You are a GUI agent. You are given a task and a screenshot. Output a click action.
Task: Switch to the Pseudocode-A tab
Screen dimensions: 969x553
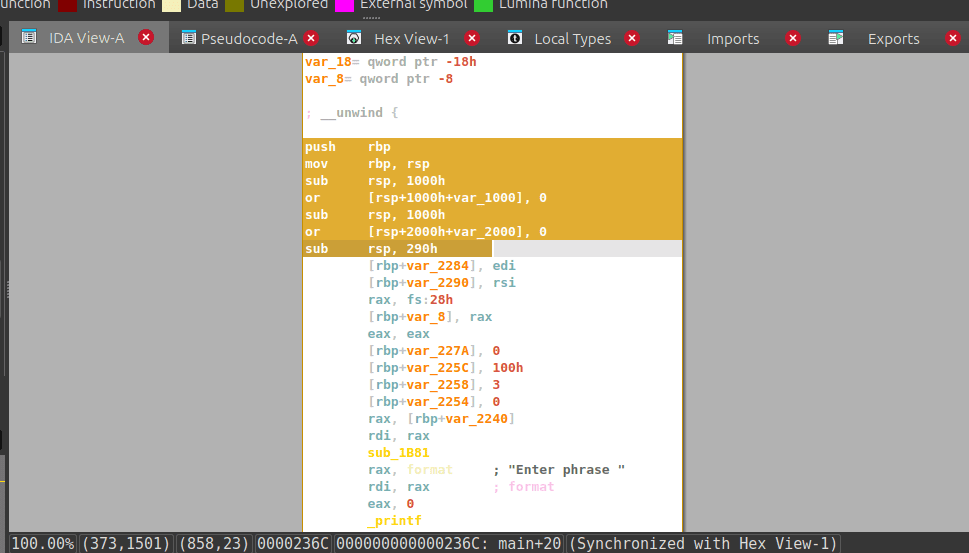pyautogui.click(x=249, y=39)
